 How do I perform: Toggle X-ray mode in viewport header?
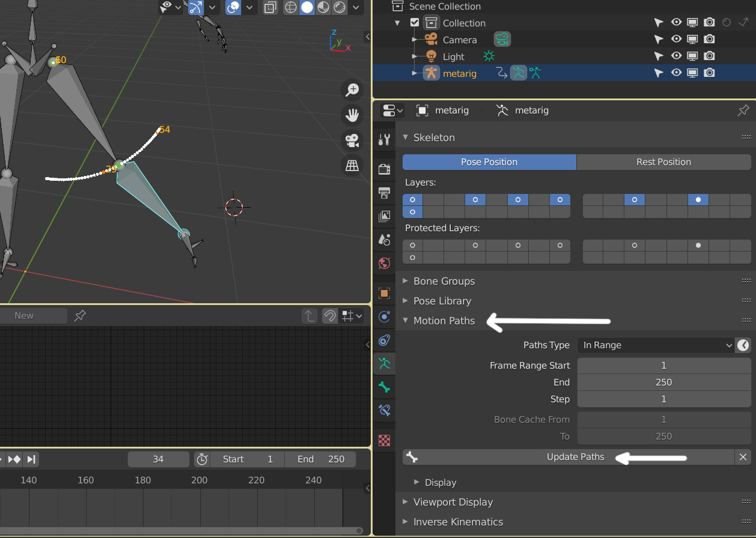click(x=270, y=7)
